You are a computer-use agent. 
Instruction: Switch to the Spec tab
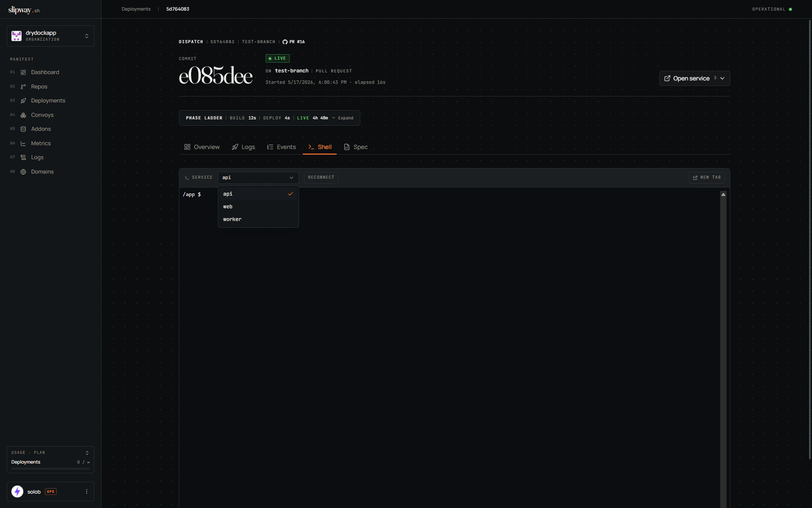point(356,147)
